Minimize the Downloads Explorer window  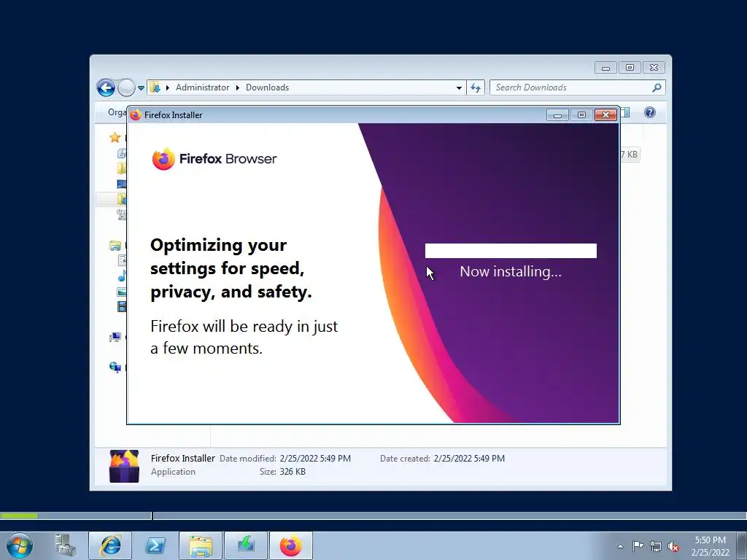(605, 68)
